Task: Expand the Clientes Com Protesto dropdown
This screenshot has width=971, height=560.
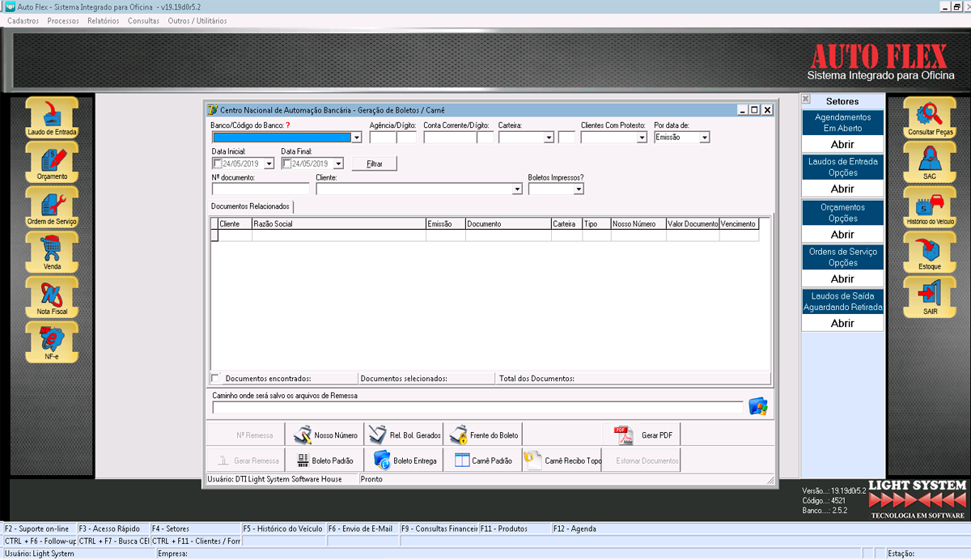Action: (642, 138)
